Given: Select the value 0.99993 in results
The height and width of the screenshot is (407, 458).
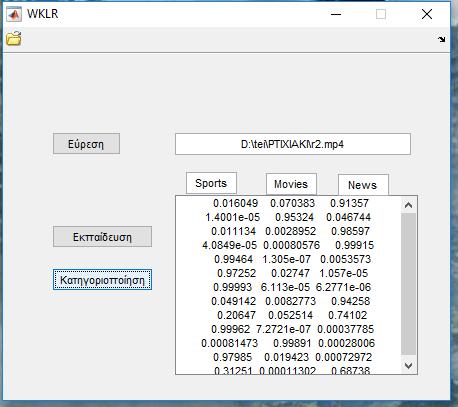Looking at the screenshot, I should (232, 287).
